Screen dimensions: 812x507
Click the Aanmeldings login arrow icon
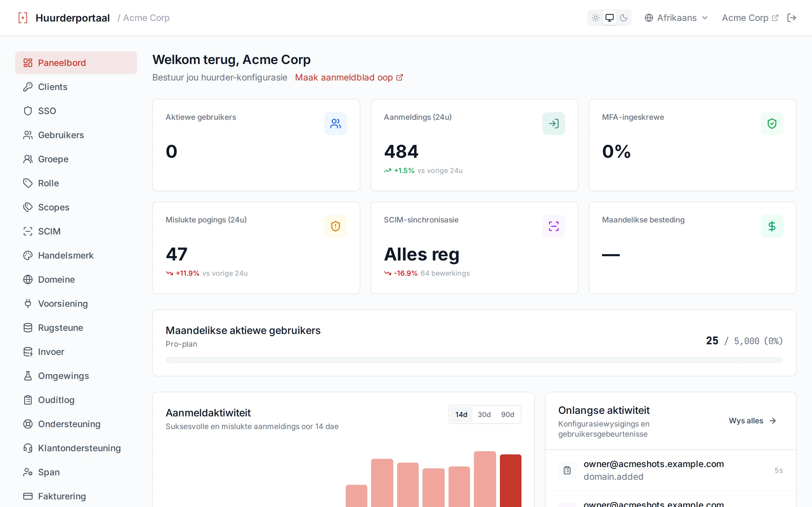pyautogui.click(x=553, y=124)
